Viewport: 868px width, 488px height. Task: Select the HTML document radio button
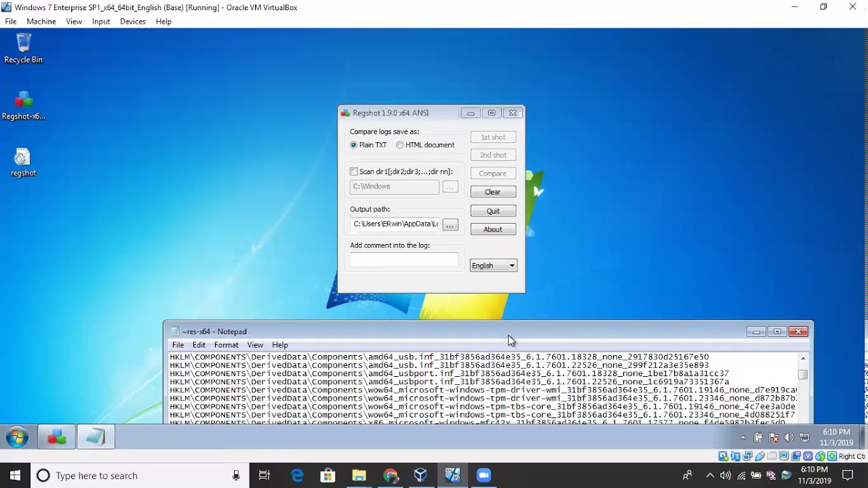400,145
